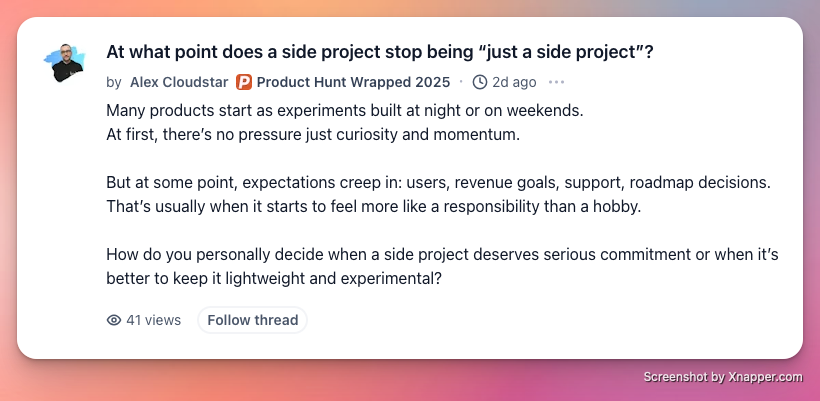
Task: Click the "41 views" count text
Action: coord(153,320)
